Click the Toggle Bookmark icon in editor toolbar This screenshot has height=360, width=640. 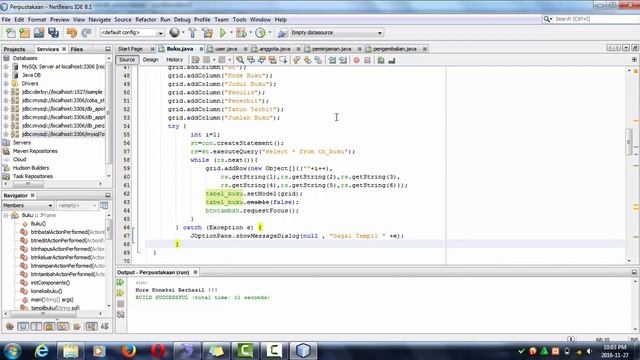(318, 60)
